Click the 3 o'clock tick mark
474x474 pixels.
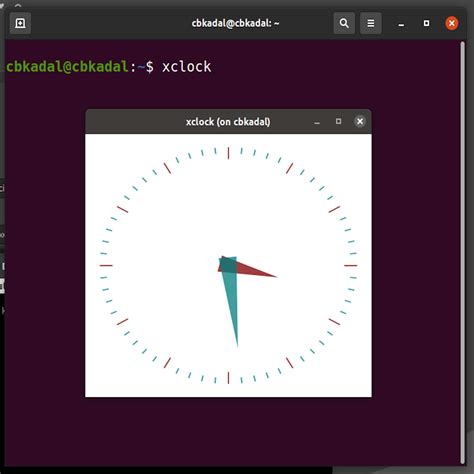[x=351, y=266]
